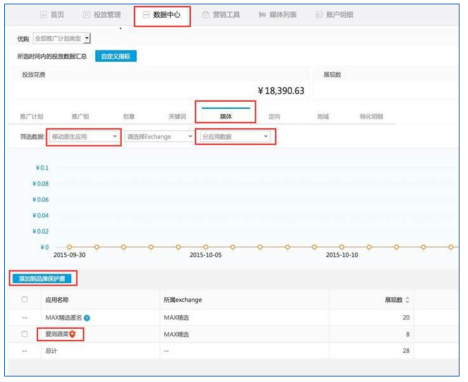Click the 账户明细 icon in navigation
Screen dimensions: 468x382
click(319, 15)
